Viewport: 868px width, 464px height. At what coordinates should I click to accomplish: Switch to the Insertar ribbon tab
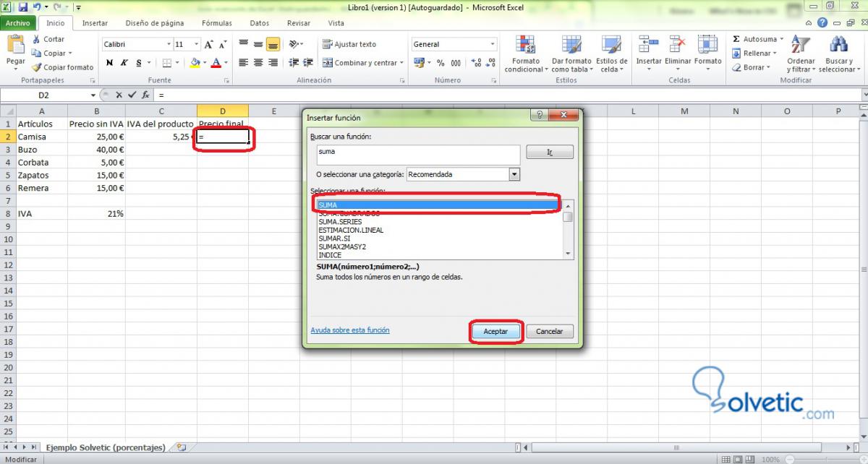click(95, 23)
